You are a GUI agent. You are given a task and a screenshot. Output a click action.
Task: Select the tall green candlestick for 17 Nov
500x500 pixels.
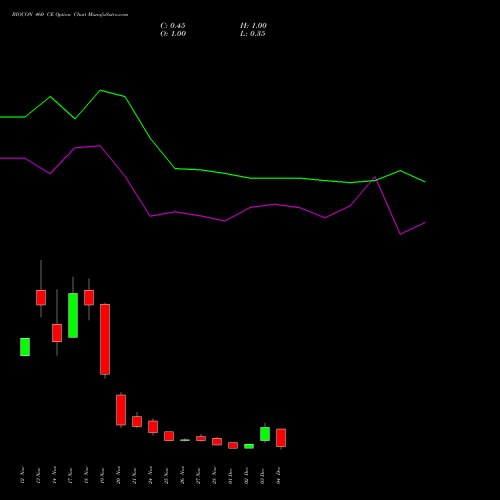(73, 315)
